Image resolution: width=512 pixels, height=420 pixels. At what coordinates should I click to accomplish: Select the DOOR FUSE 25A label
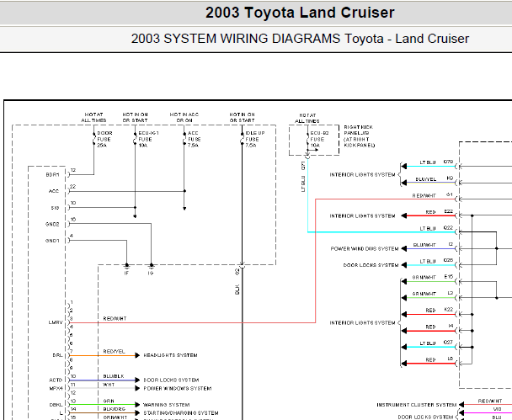(104, 139)
